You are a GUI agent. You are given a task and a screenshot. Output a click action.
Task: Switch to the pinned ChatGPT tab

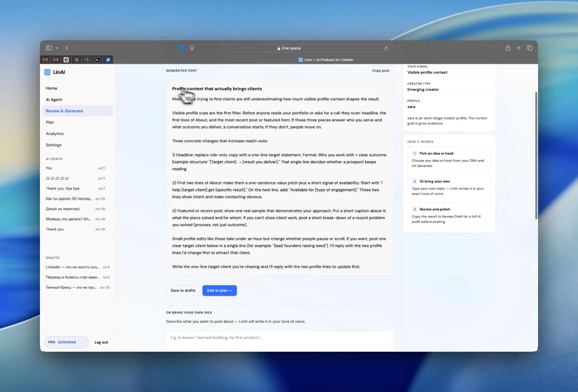point(66,60)
